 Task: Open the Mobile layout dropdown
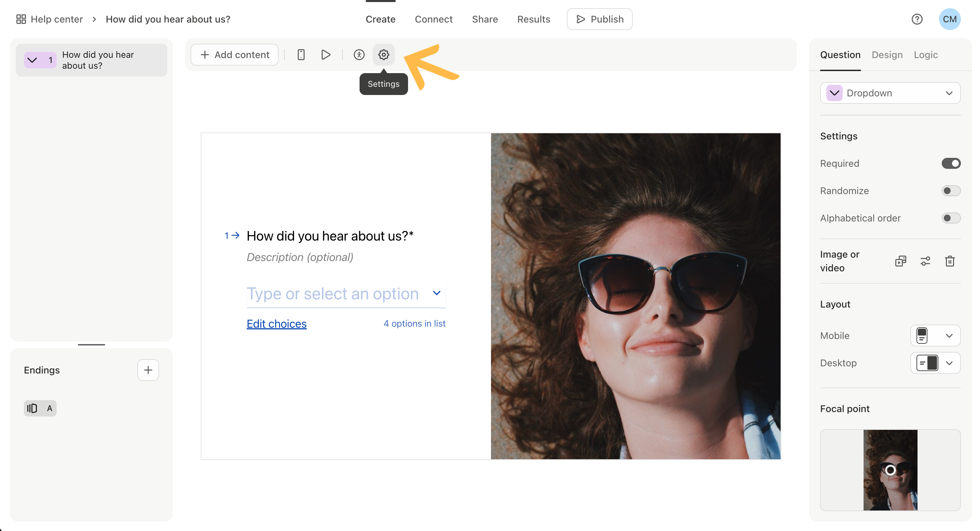[935, 336]
